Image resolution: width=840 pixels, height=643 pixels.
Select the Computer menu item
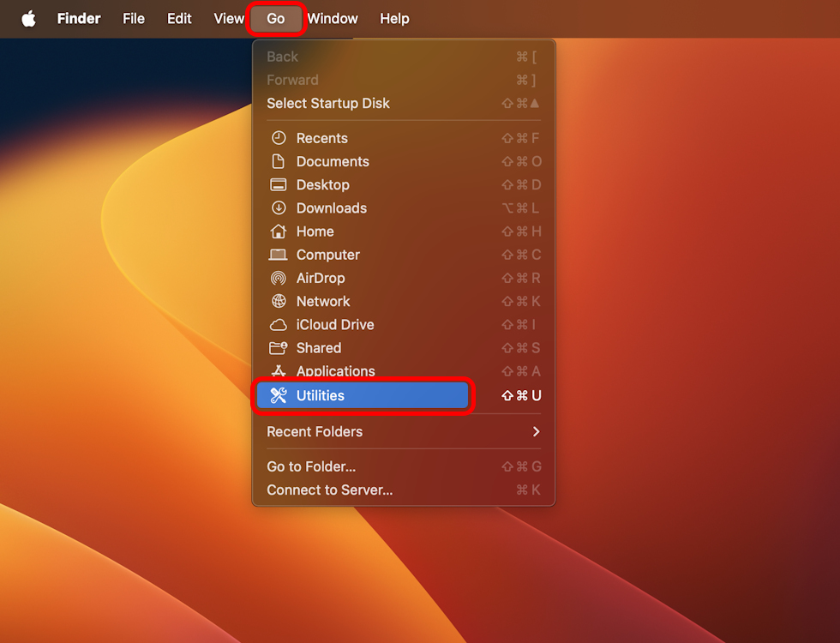click(327, 255)
